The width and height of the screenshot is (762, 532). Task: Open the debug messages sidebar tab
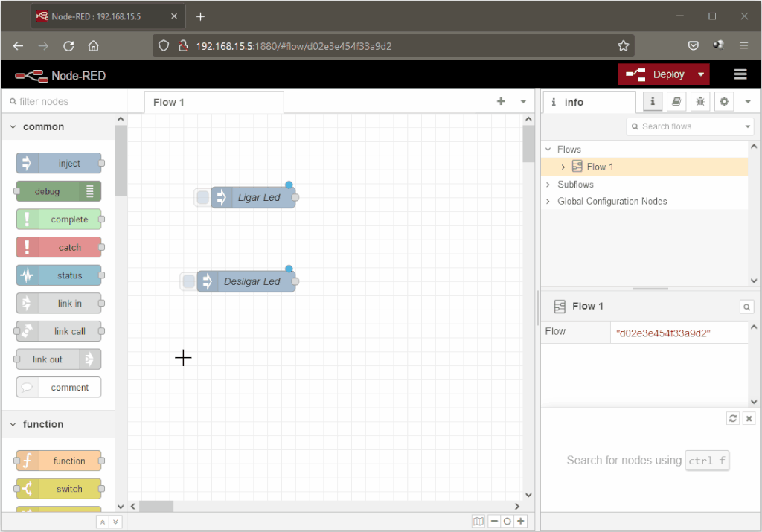(x=699, y=101)
